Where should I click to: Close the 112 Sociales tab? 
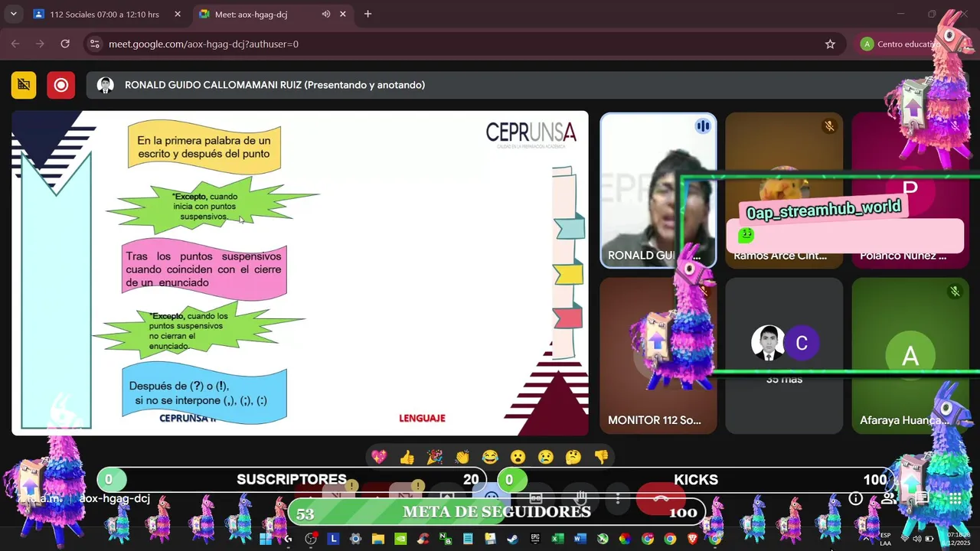tap(178, 14)
